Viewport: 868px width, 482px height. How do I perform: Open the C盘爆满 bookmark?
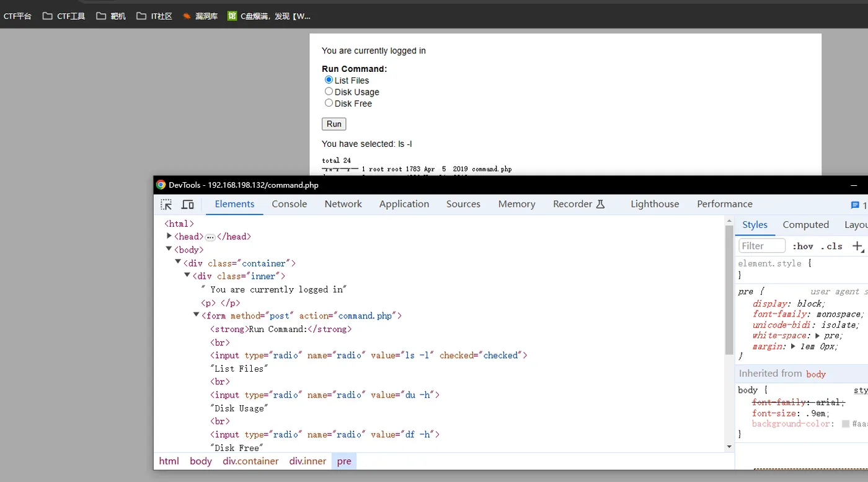(269, 16)
